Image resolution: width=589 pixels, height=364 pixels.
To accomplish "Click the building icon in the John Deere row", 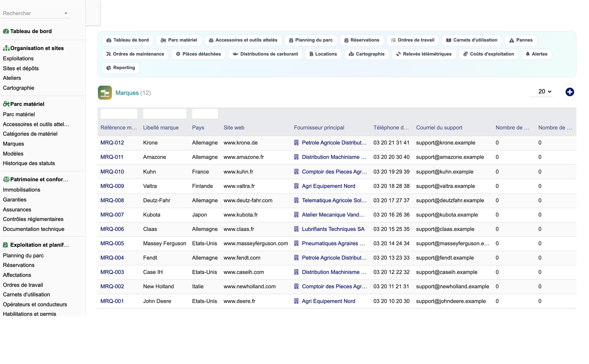I will [296, 301].
